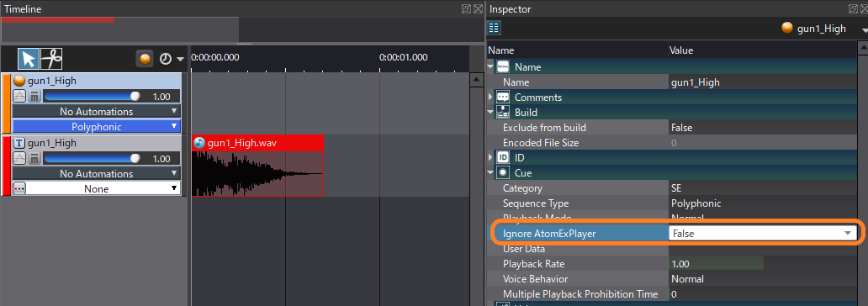Click the graph icon on track row

19,158
